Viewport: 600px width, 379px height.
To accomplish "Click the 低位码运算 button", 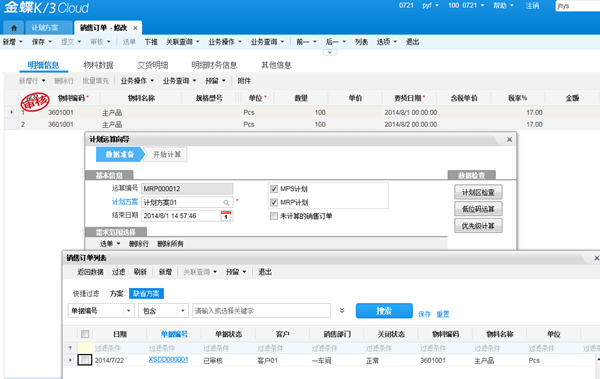I will click(x=478, y=209).
